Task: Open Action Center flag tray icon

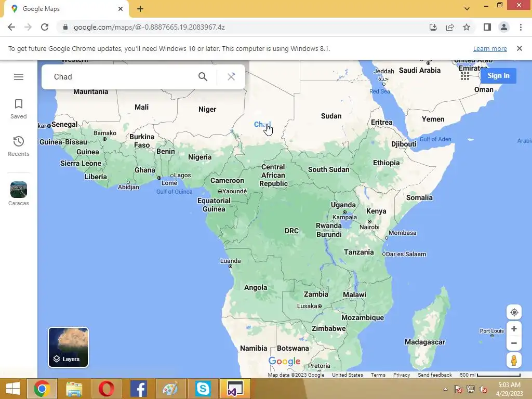Action: click(x=458, y=389)
